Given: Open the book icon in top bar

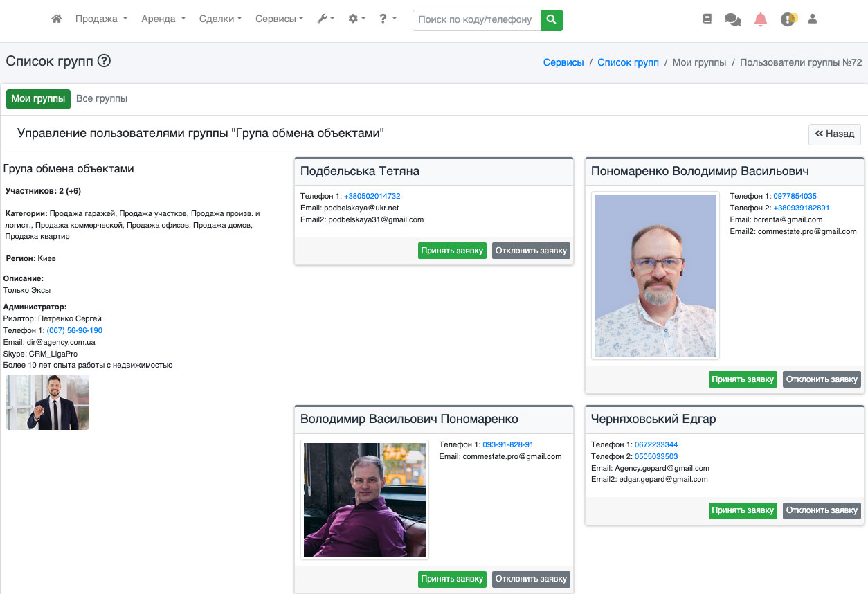Looking at the screenshot, I should (707, 19).
